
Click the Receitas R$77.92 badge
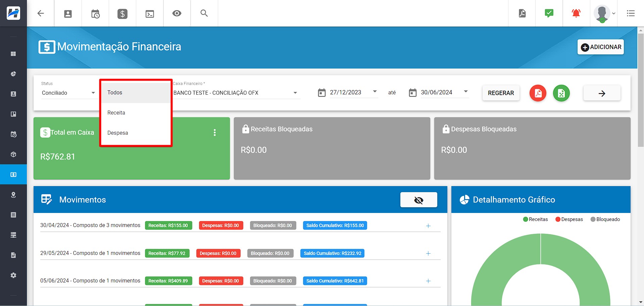point(167,253)
